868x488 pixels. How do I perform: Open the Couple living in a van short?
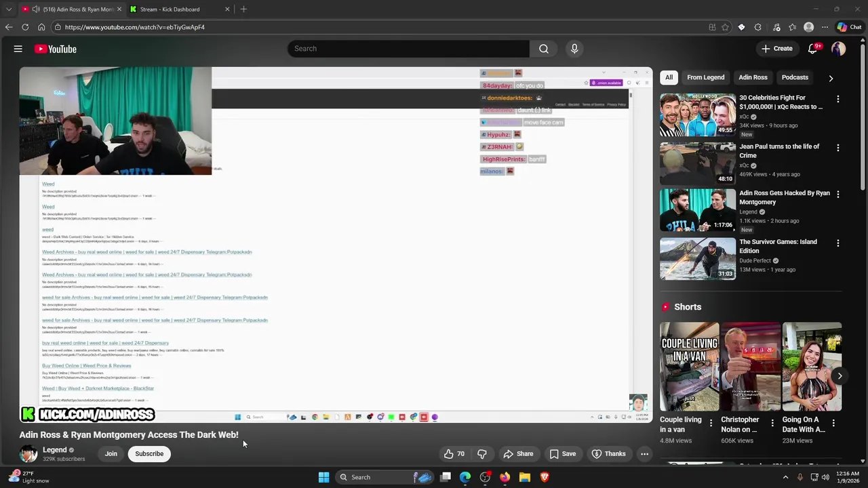tap(690, 367)
